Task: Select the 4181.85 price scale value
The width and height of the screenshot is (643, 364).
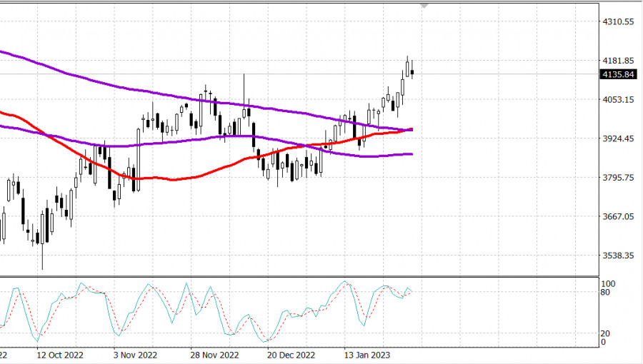Action: (619, 61)
